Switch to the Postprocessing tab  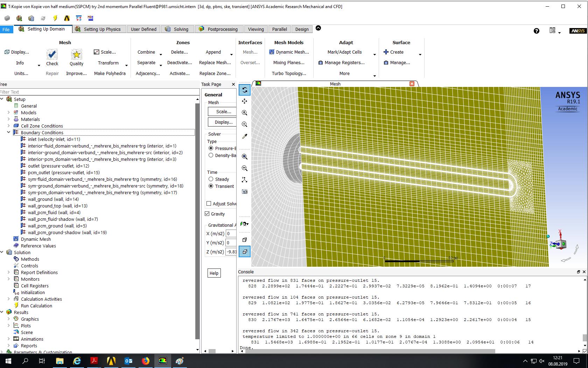click(x=222, y=29)
